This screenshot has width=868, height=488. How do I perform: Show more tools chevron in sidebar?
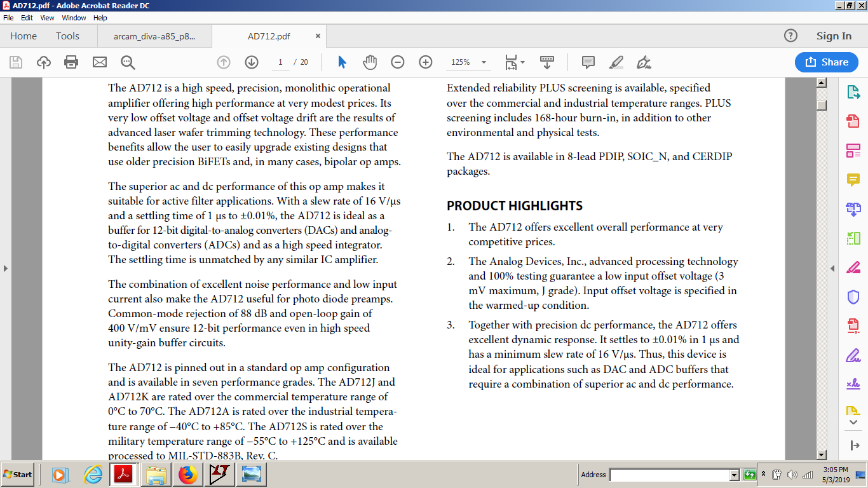[853, 423]
